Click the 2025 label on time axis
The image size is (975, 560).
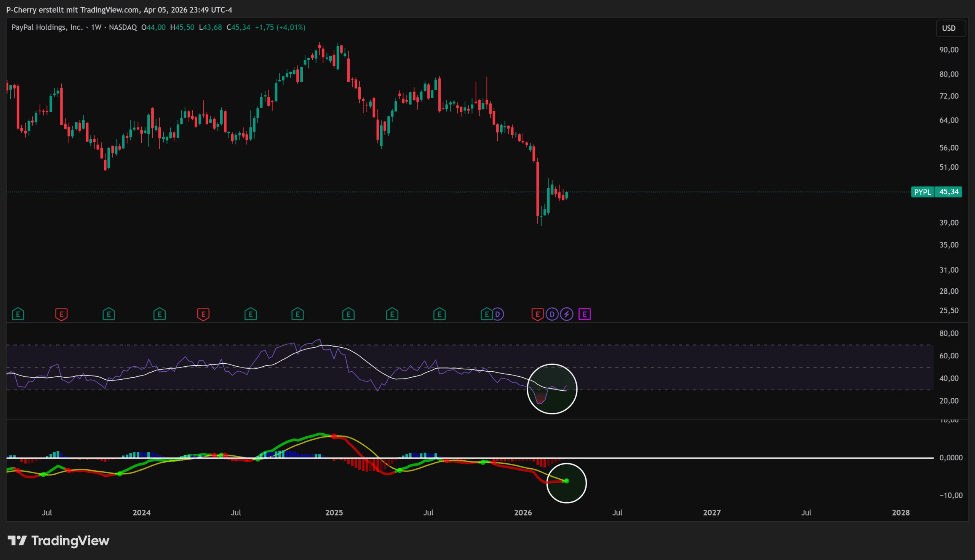coord(334,513)
